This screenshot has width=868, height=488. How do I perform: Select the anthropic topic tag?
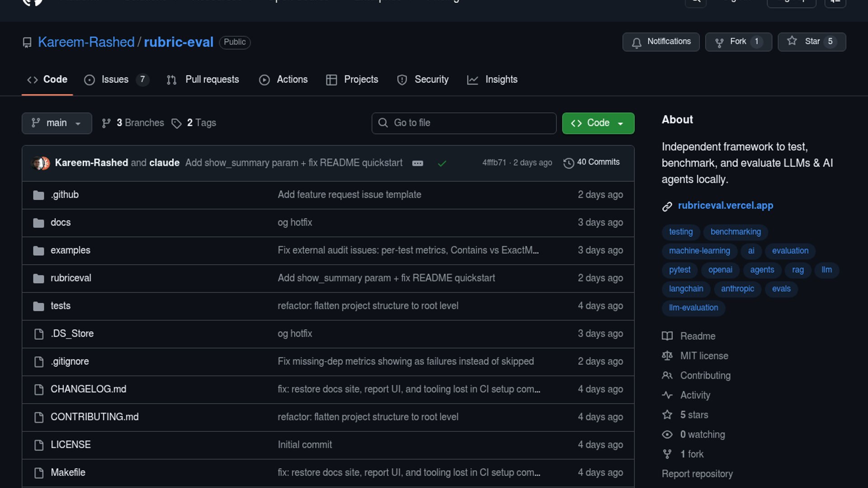[x=737, y=289]
